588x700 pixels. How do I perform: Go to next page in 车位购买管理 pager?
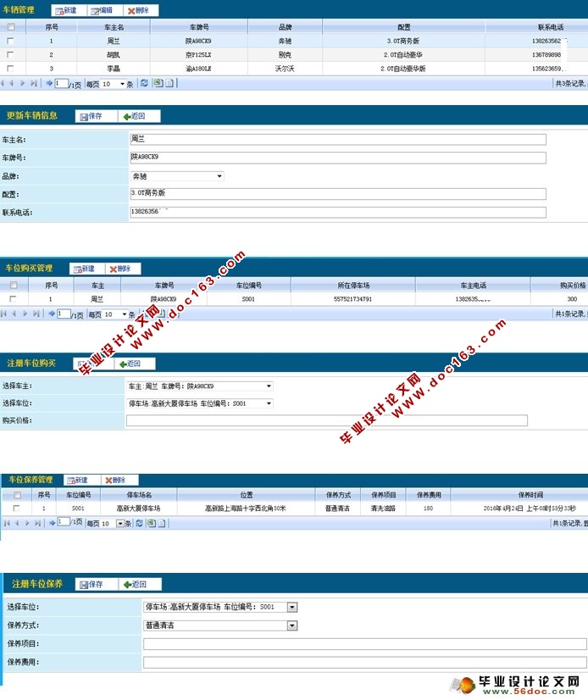[x=25, y=314]
